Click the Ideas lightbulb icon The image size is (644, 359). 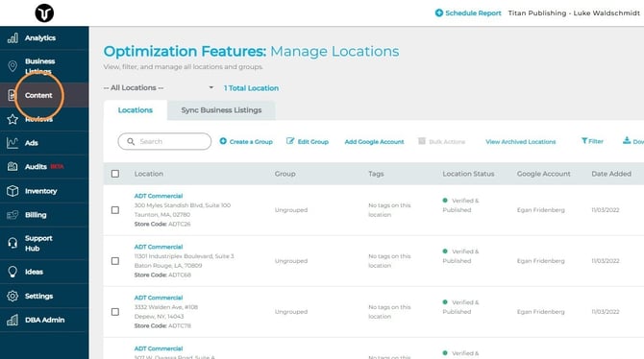pos(12,272)
